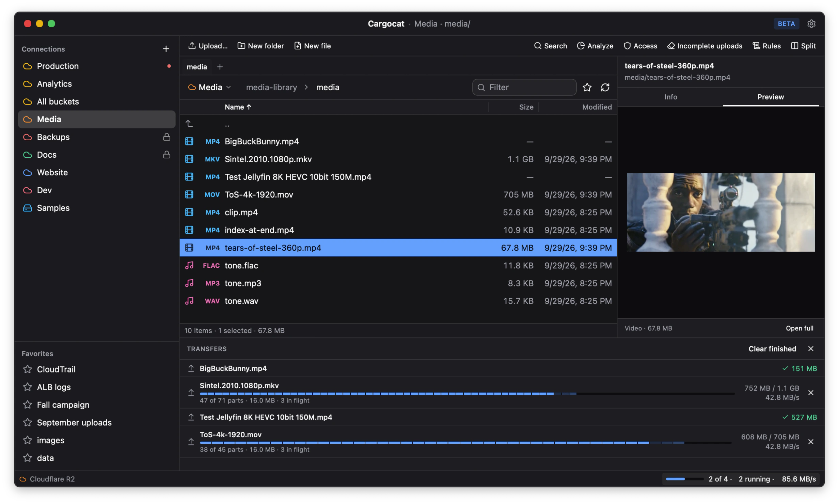Click the overall transfer status in status bar

coord(741,479)
